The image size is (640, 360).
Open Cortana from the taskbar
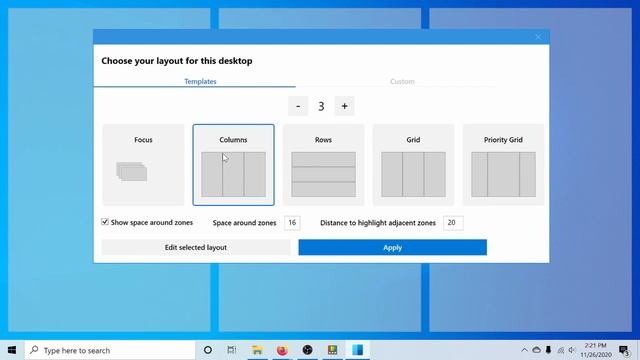click(208, 350)
